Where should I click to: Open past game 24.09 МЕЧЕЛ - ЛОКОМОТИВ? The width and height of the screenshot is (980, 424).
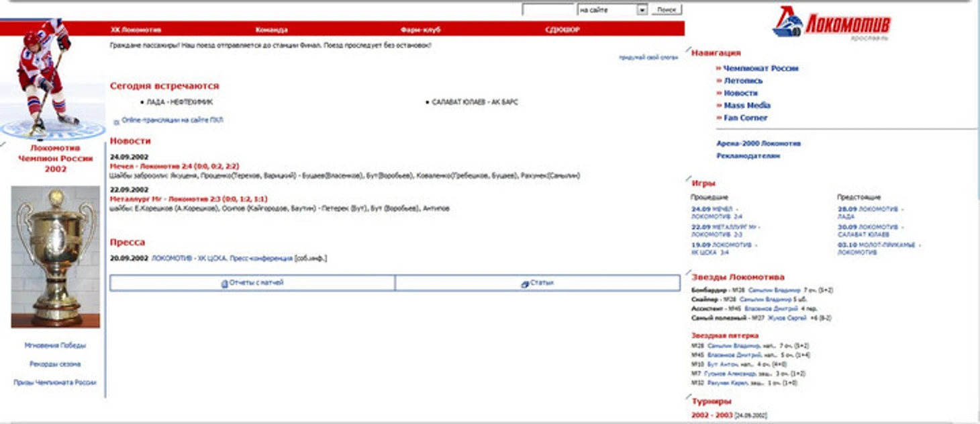718,213
